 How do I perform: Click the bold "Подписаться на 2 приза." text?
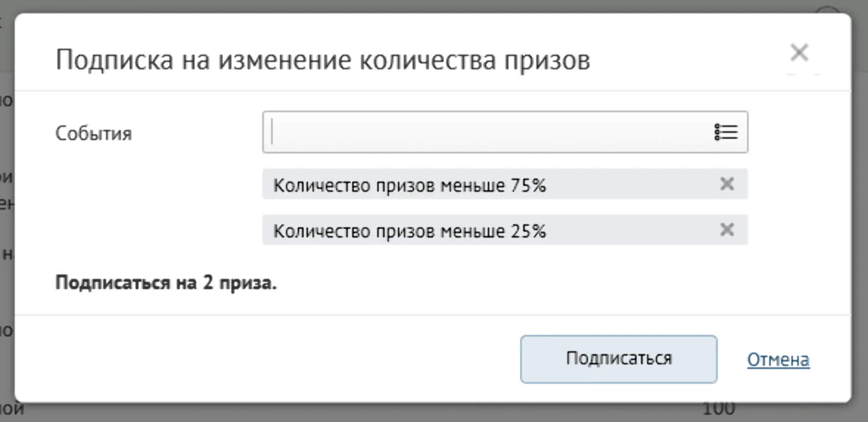[166, 283]
